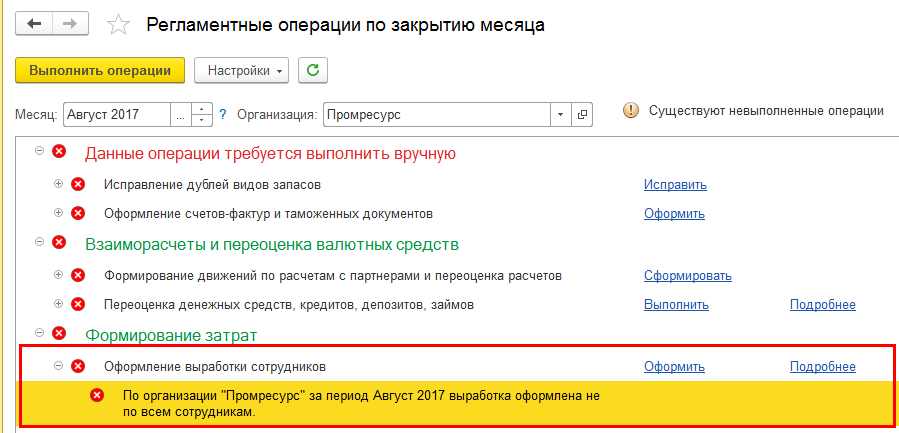Collapse the manual operations section
The image size is (899, 433).
click(40, 152)
